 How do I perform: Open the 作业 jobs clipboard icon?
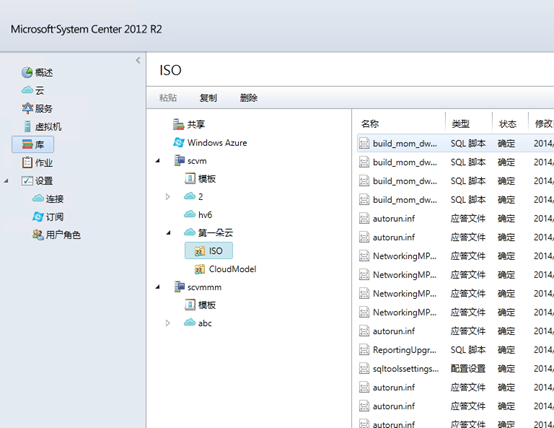[x=27, y=162]
